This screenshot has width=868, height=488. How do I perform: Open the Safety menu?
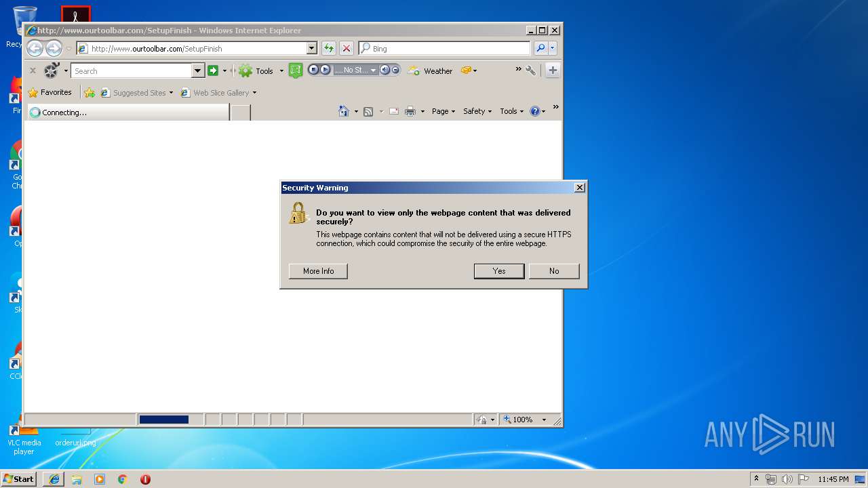(x=477, y=111)
